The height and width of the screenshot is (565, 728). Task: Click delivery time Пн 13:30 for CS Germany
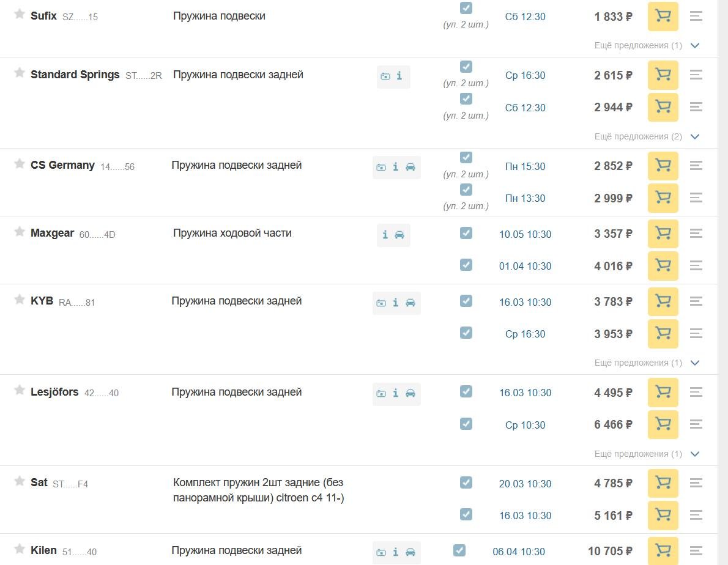pos(525,199)
